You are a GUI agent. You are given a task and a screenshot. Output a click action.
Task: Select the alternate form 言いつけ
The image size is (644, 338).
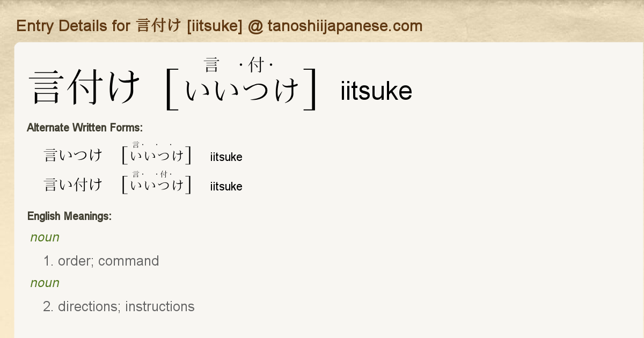click(73, 156)
